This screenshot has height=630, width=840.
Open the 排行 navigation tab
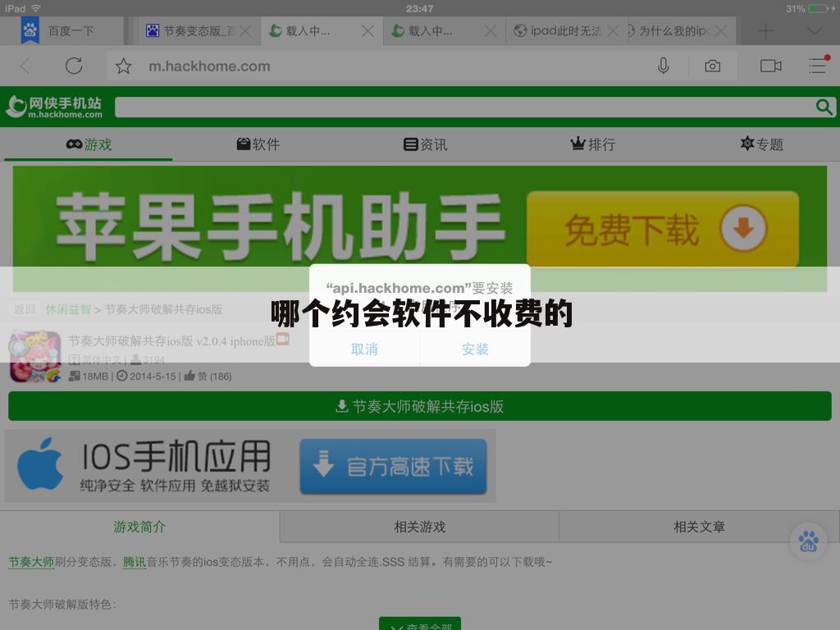click(592, 144)
